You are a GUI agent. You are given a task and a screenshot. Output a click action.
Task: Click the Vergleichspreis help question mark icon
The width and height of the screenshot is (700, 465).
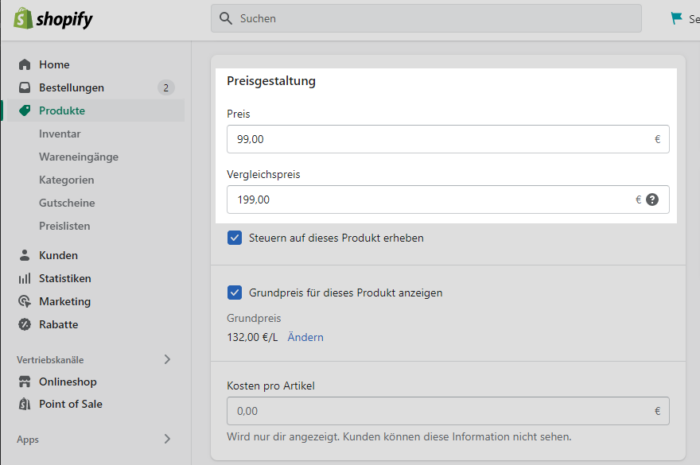652,199
